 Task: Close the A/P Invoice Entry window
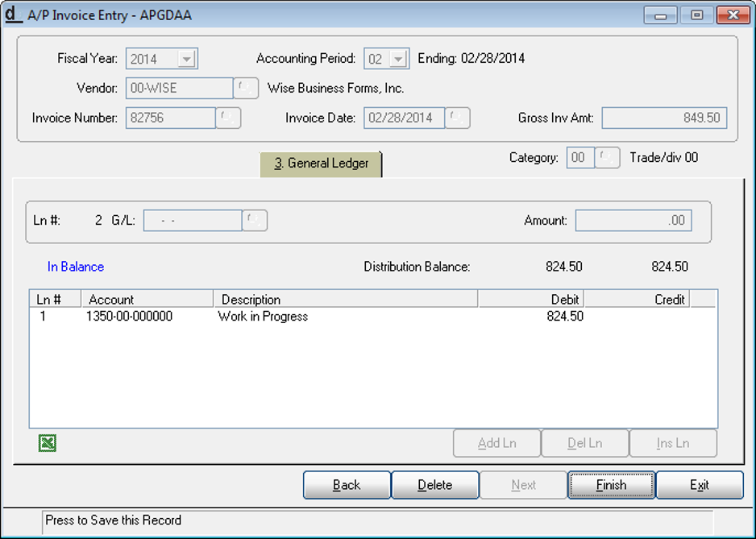(x=733, y=15)
